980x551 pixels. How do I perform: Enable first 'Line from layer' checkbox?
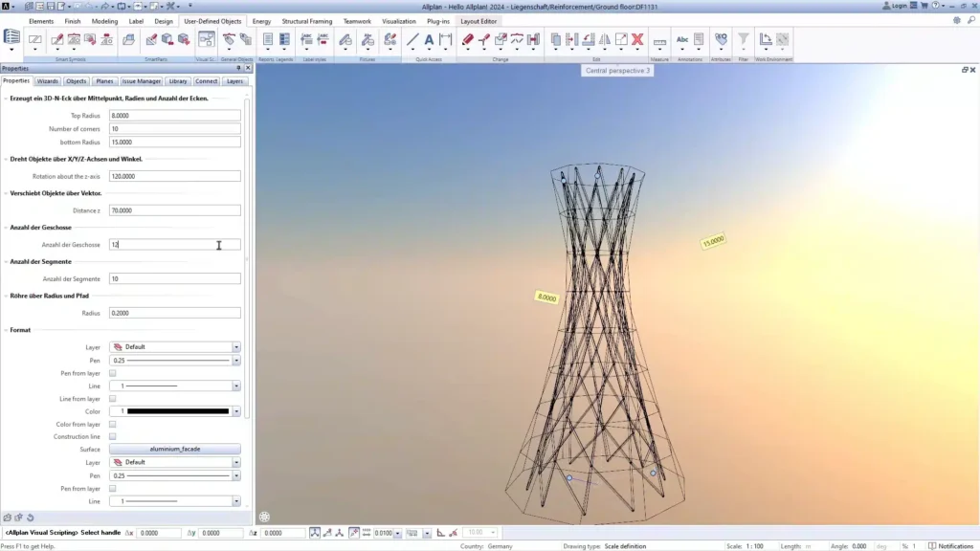pos(113,399)
